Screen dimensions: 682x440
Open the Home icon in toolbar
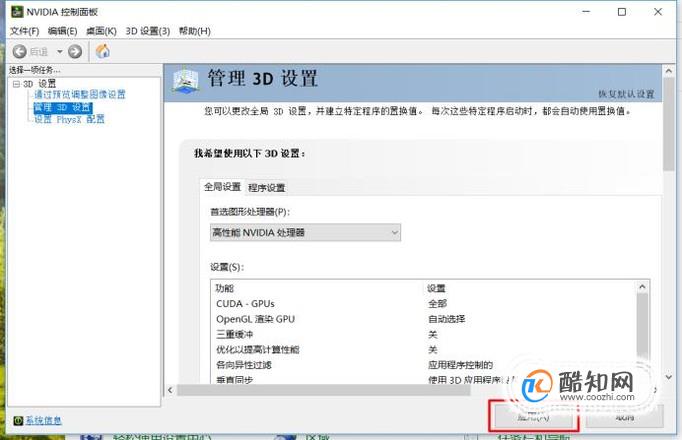(x=103, y=51)
